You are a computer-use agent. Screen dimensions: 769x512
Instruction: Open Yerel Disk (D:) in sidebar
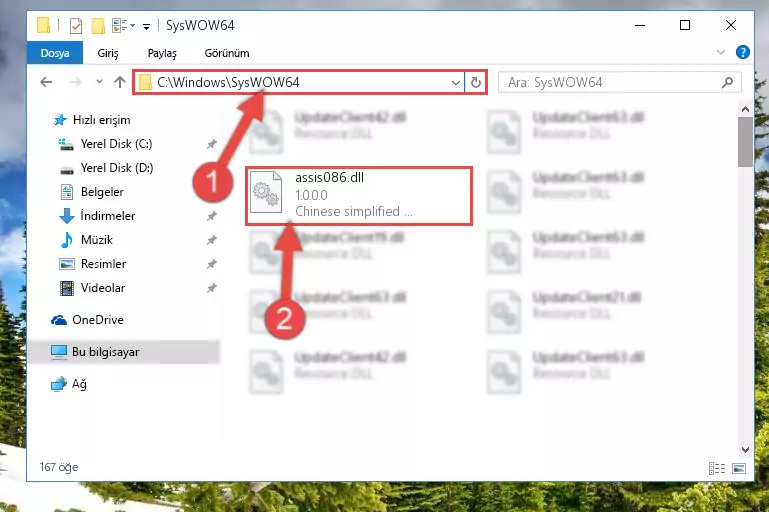click(116, 168)
